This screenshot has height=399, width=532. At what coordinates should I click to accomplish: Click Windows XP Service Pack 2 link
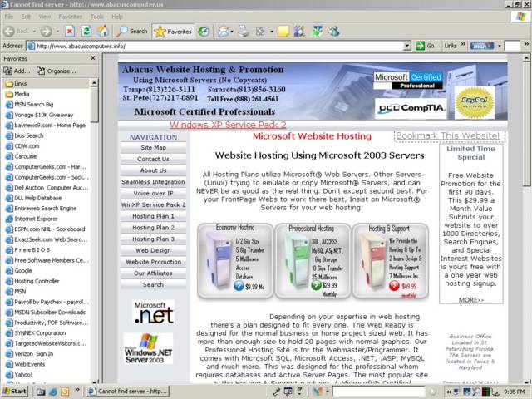coord(228,125)
